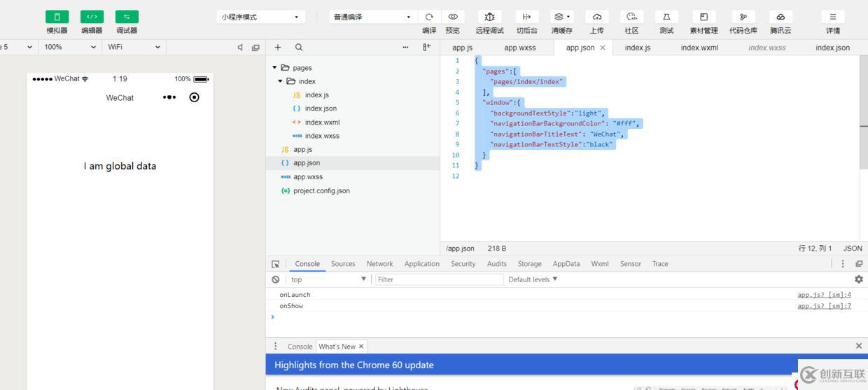The height and width of the screenshot is (390, 868).
Task: Click the file tree search icon
Action: coord(299,48)
